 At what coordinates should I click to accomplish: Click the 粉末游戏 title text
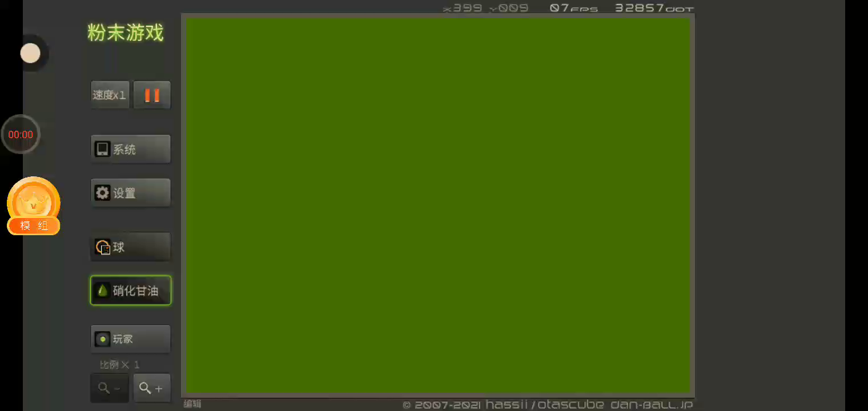[x=126, y=33]
